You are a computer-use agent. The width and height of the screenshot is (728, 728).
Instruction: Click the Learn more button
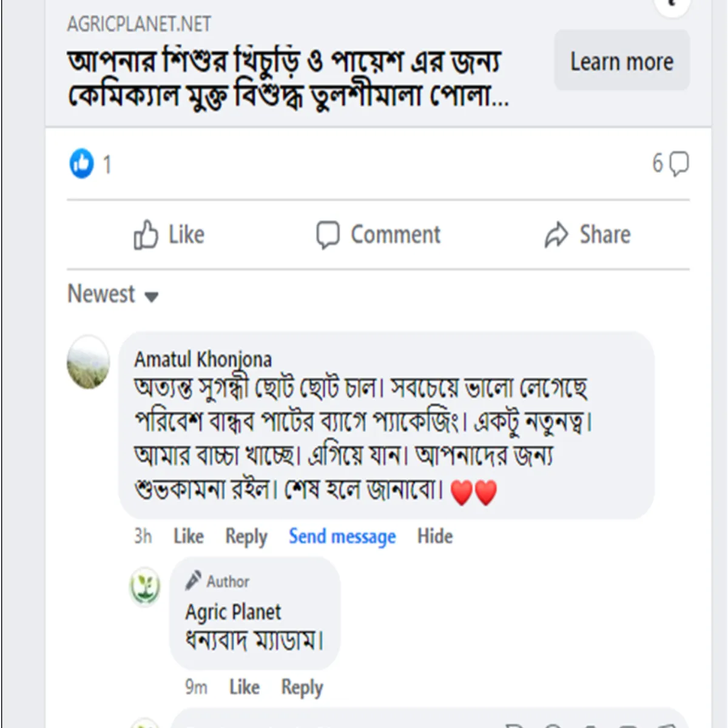(x=621, y=61)
